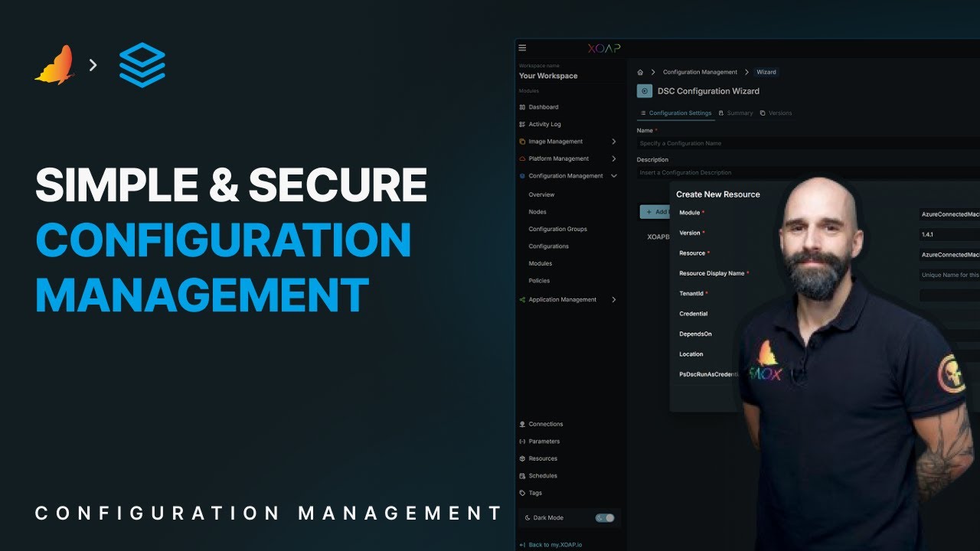This screenshot has width=980, height=551.
Task: Click the Schedules icon
Action: (522, 476)
